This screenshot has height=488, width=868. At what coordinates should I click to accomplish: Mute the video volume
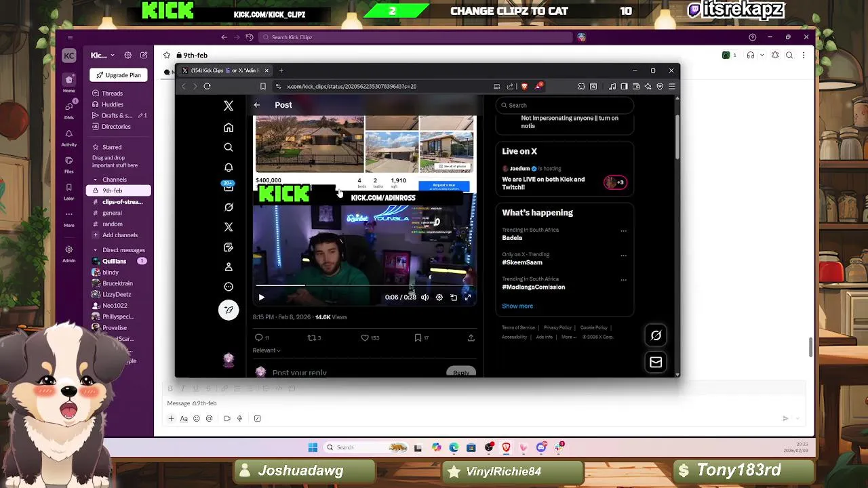[425, 298]
